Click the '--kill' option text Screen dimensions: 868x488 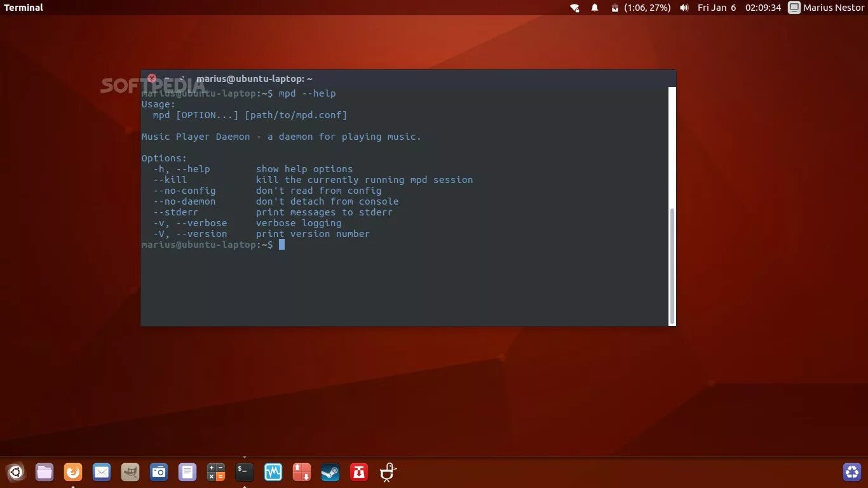[x=170, y=180]
